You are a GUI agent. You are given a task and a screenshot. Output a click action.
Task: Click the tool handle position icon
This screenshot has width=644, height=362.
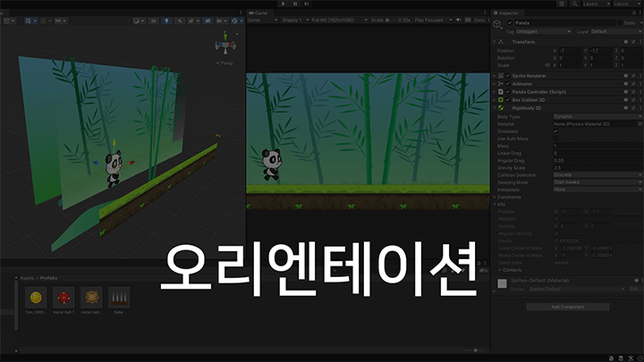click(9, 21)
